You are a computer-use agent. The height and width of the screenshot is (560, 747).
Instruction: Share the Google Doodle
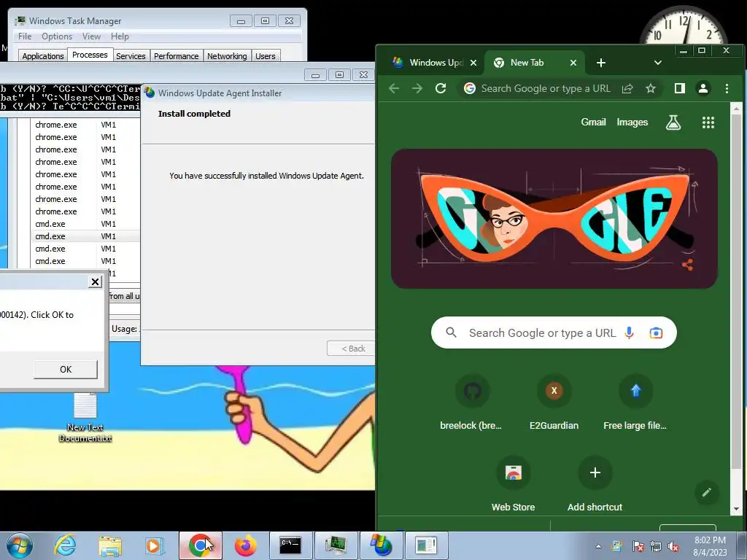[x=687, y=265]
